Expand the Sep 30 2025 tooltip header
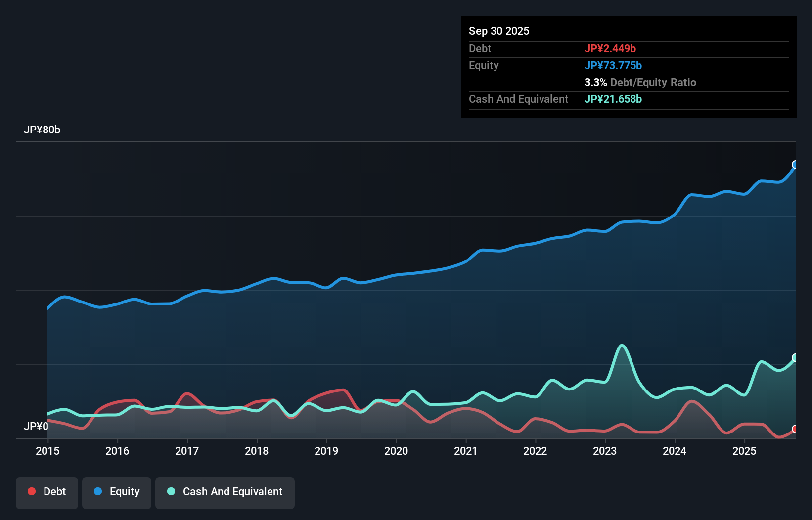Image resolution: width=812 pixels, height=520 pixels. (499, 31)
